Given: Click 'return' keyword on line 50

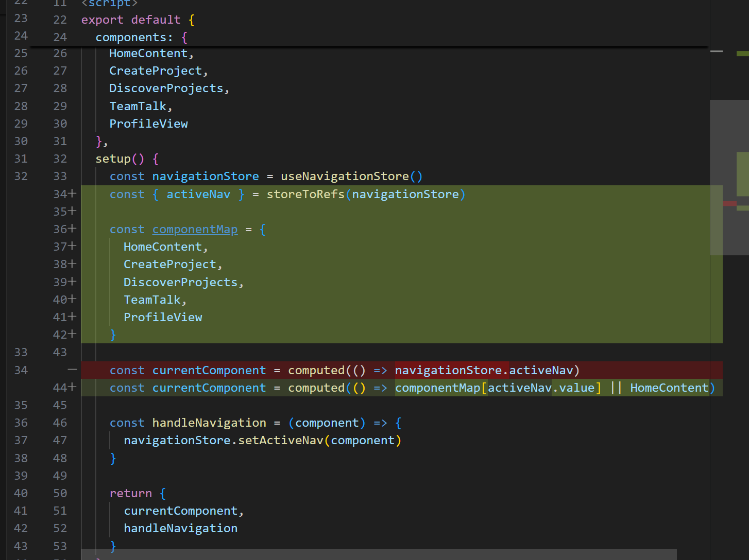Looking at the screenshot, I should [131, 494].
